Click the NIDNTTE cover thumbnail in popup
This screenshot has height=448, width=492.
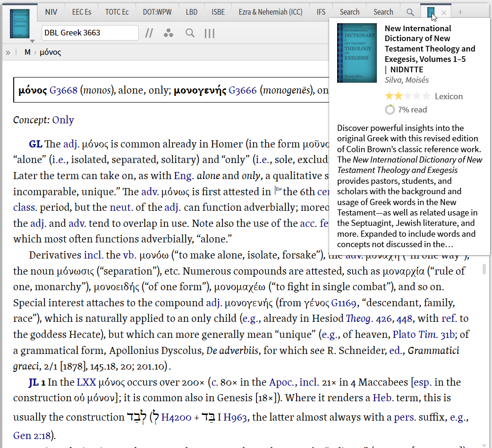[x=357, y=53]
